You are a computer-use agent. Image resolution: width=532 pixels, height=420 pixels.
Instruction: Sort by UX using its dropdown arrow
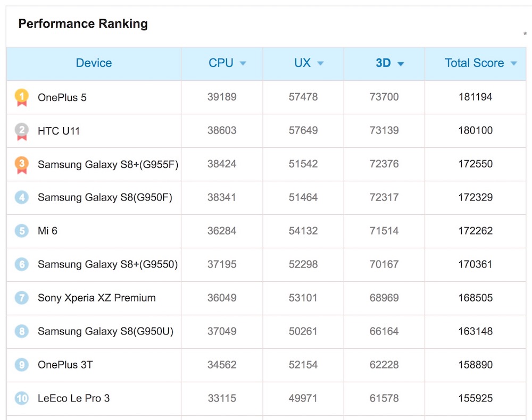coord(320,64)
